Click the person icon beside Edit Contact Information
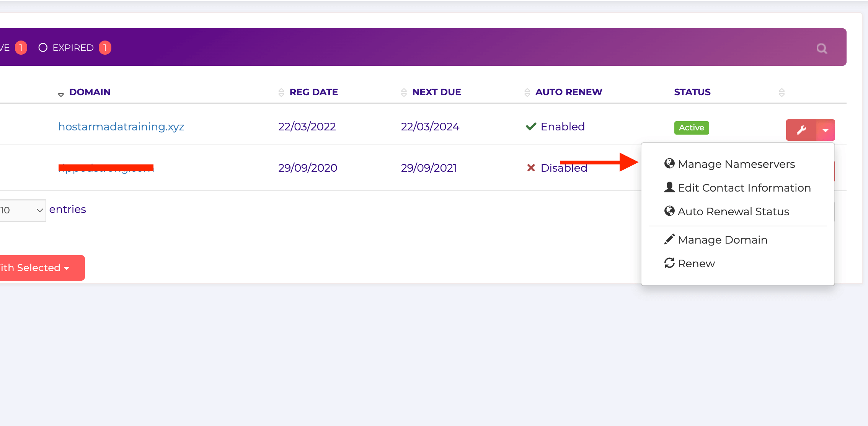868x426 pixels. tap(669, 187)
